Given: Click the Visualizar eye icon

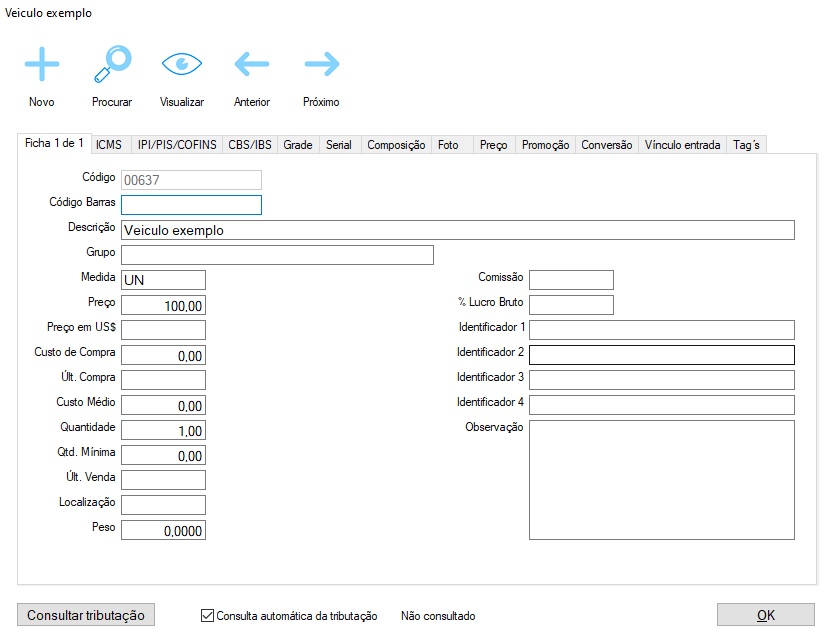Looking at the screenshot, I should [182, 66].
